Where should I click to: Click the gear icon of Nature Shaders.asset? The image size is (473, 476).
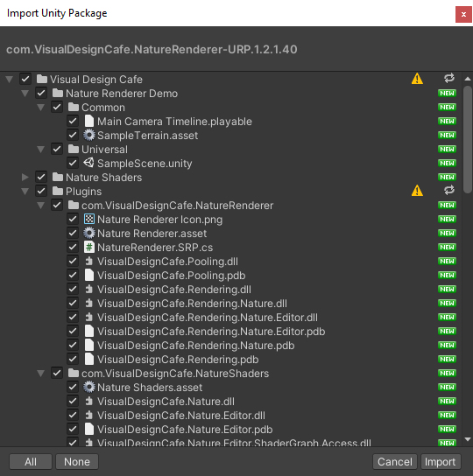click(89, 387)
